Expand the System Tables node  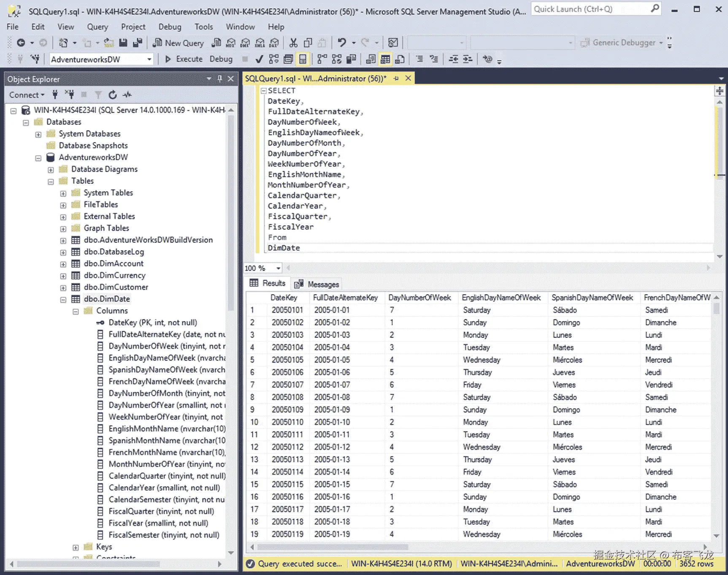click(x=63, y=193)
